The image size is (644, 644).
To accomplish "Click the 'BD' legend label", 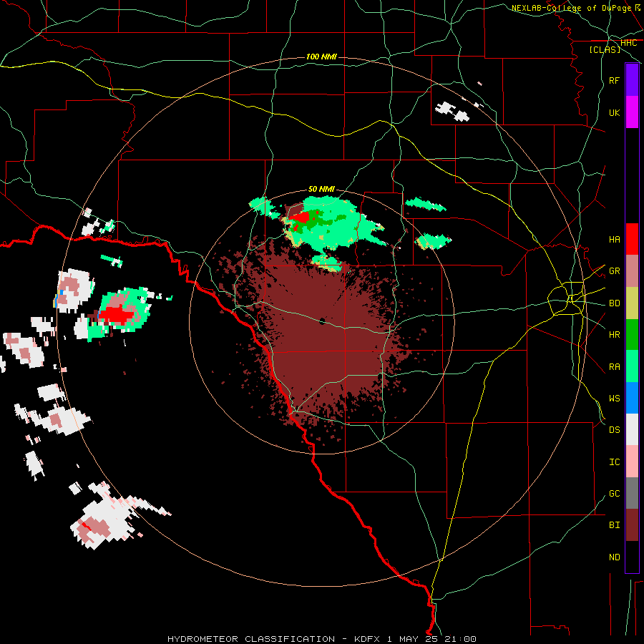I will [615, 303].
